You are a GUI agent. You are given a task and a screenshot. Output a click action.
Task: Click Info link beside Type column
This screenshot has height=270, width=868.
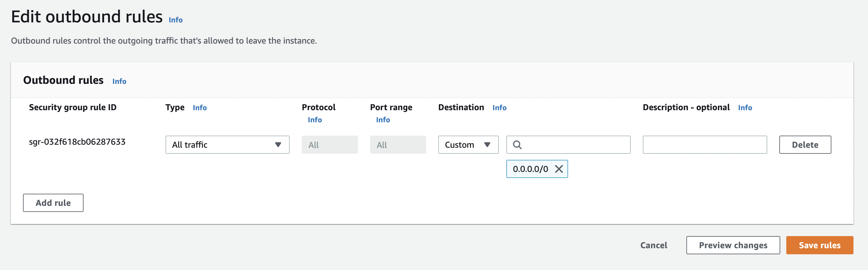pos(199,107)
